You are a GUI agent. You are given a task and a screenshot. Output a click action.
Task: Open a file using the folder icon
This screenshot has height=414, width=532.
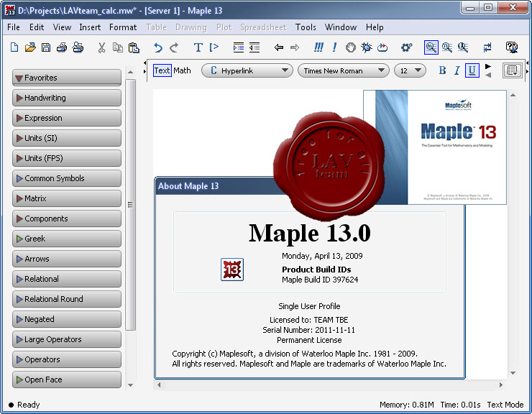click(x=30, y=47)
